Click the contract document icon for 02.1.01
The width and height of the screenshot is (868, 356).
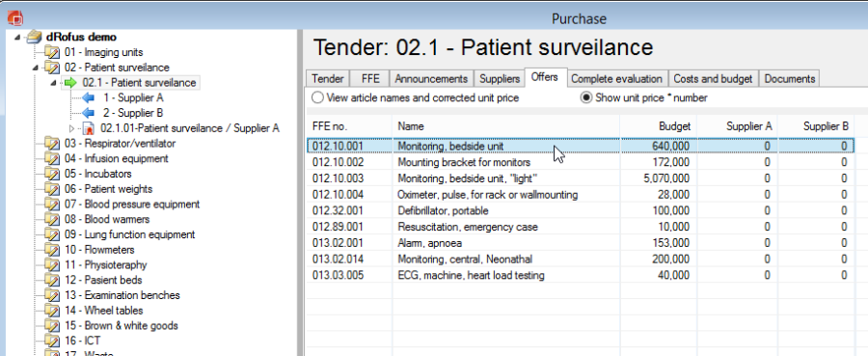click(x=88, y=128)
